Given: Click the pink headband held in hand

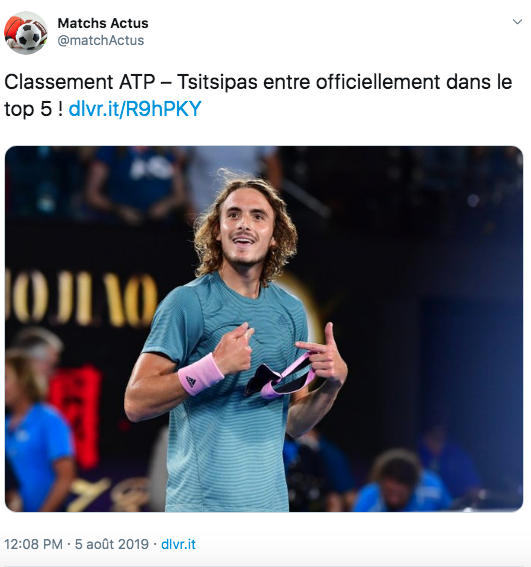Looking at the screenshot, I should point(279,378).
